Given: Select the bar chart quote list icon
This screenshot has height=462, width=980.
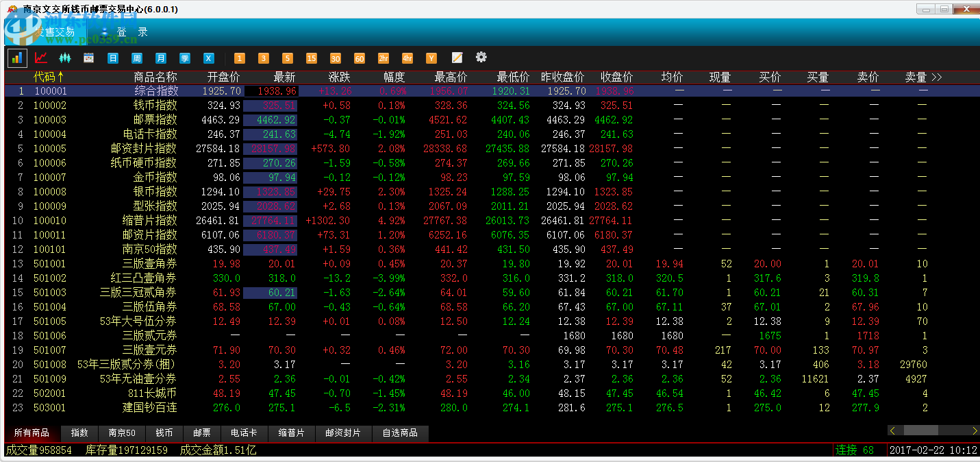Looking at the screenshot, I should [x=17, y=58].
